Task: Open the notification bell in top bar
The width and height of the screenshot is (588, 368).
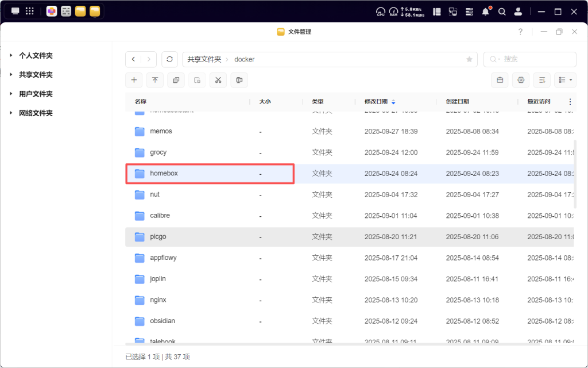Action: tap(486, 11)
